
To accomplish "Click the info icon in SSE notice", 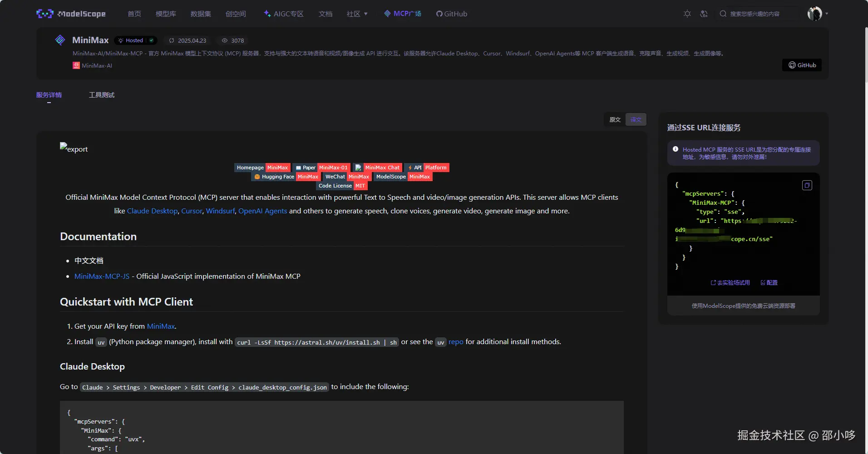I will point(676,149).
